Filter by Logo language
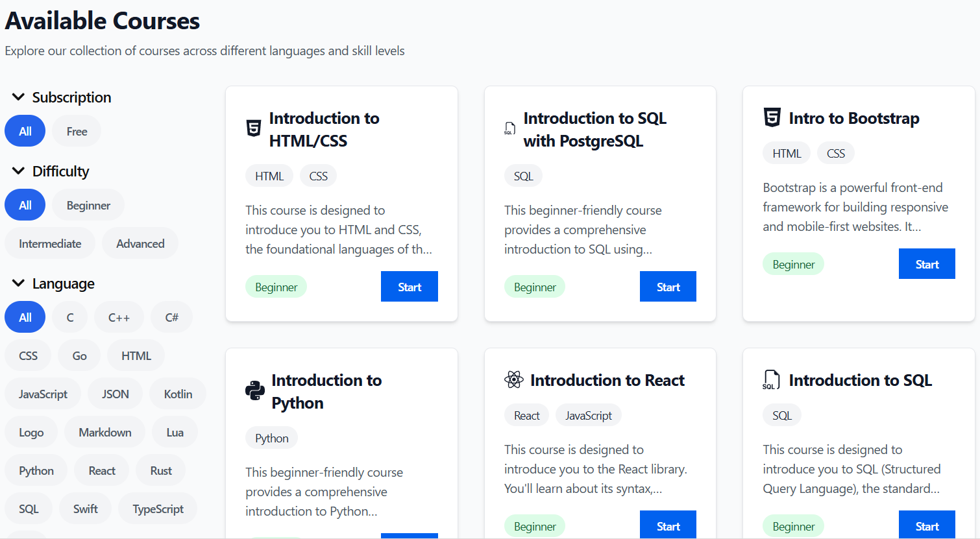The width and height of the screenshot is (980, 539). 31,432
